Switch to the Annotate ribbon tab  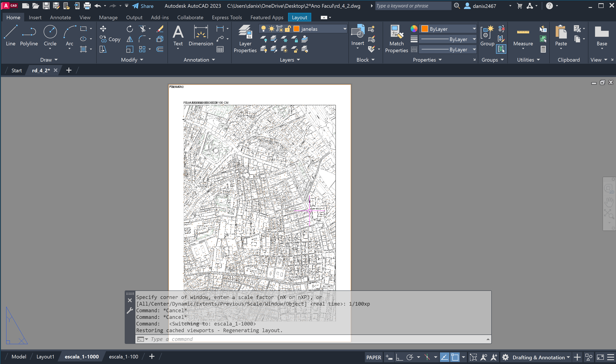point(60,17)
